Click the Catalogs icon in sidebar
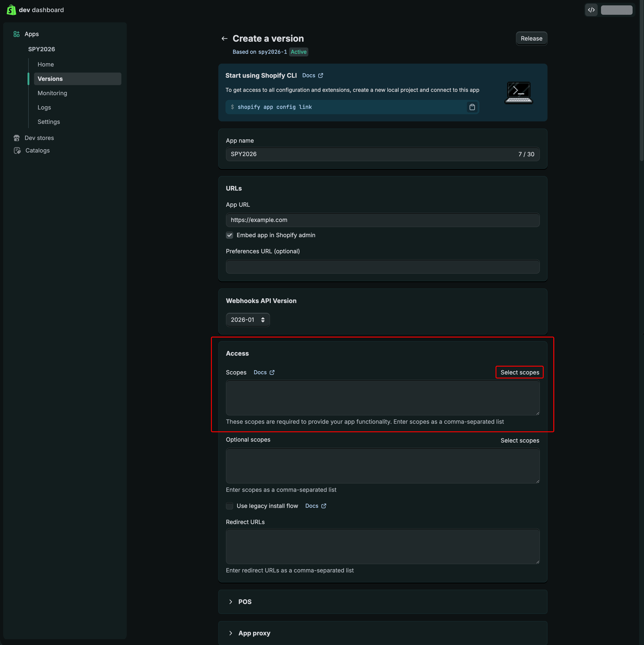Screen dimensions: 644x645 tap(17, 150)
